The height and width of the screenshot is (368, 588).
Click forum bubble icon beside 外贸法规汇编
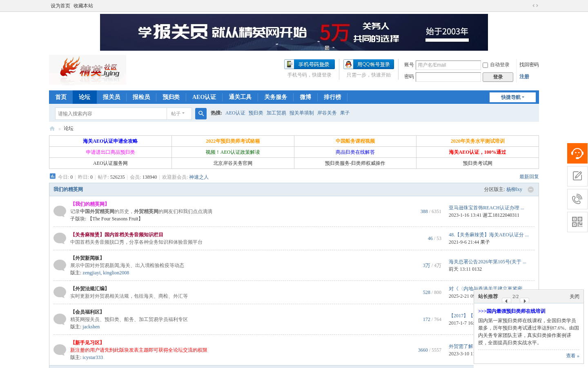tap(60, 292)
